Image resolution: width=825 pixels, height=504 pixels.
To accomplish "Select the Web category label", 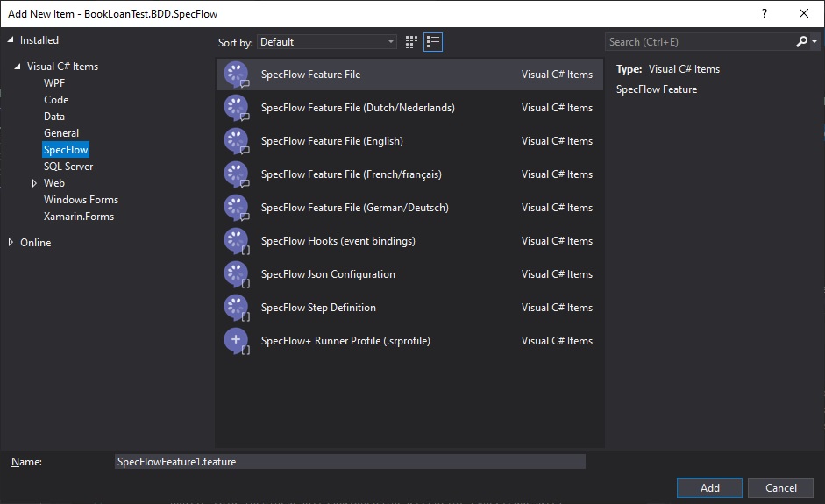I will [54, 183].
